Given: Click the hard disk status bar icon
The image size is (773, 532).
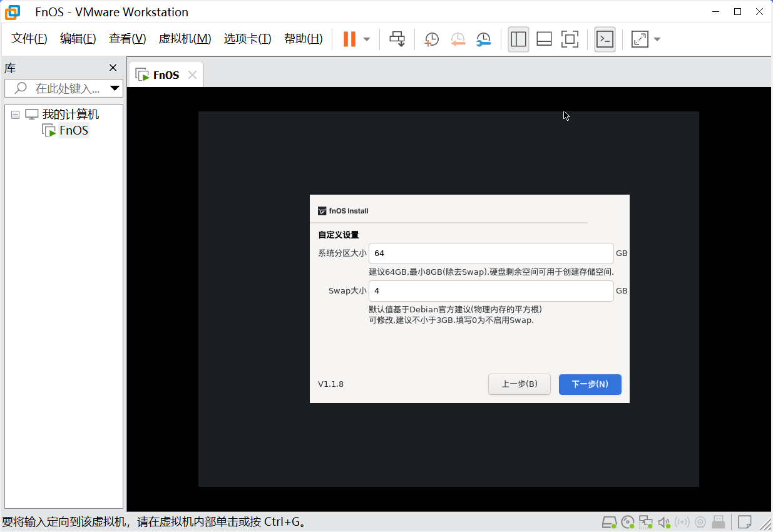Looking at the screenshot, I should click(609, 522).
